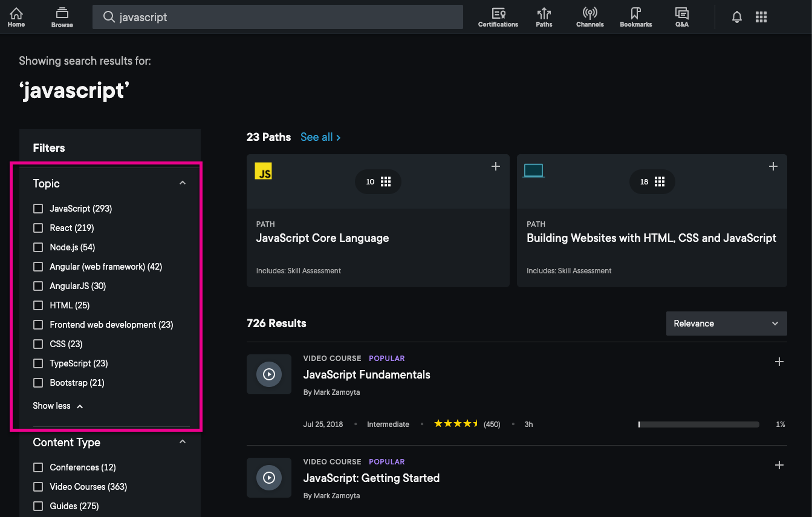The image size is (812, 517).
Task: Check the CSS (23) filter
Action: 38,344
